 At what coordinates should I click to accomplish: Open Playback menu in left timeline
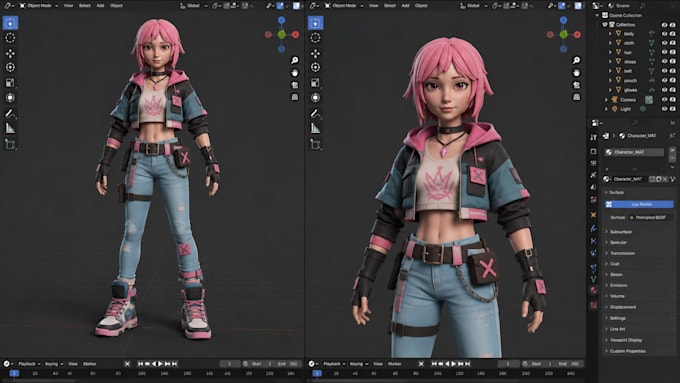pyautogui.click(x=28, y=364)
